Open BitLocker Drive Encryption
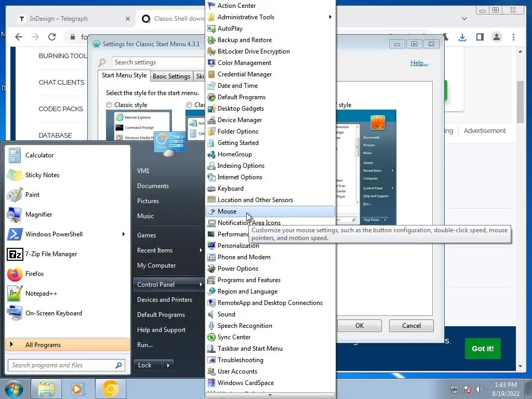This screenshot has width=532, height=399. pos(270,51)
